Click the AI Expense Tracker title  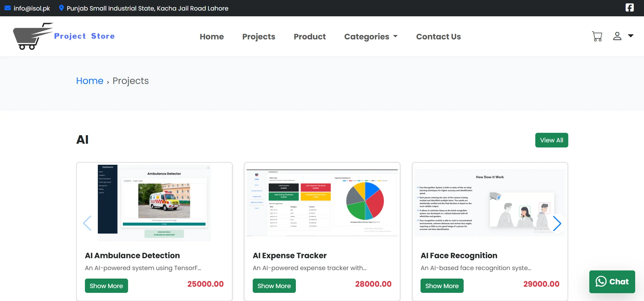point(289,255)
